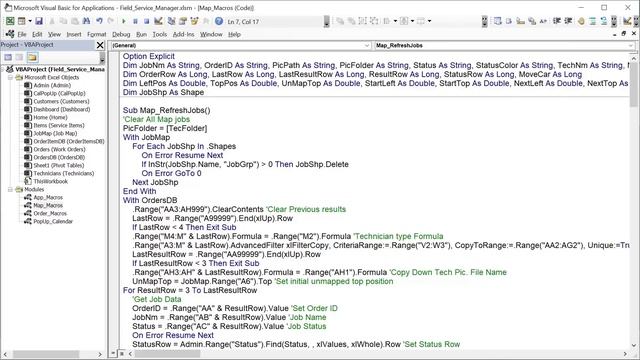Select Map_Macros module
This screenshot has width=640, height=360.
[48, 205]
